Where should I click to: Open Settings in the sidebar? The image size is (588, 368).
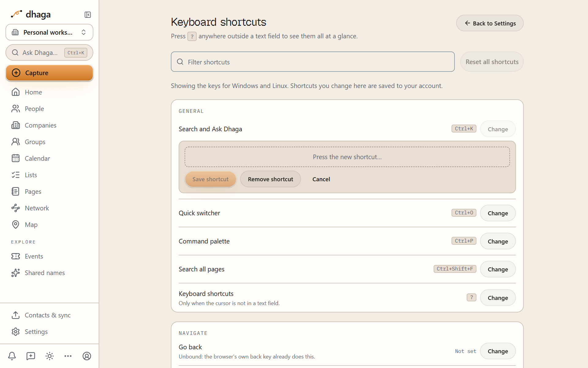(x=49, y=332)
